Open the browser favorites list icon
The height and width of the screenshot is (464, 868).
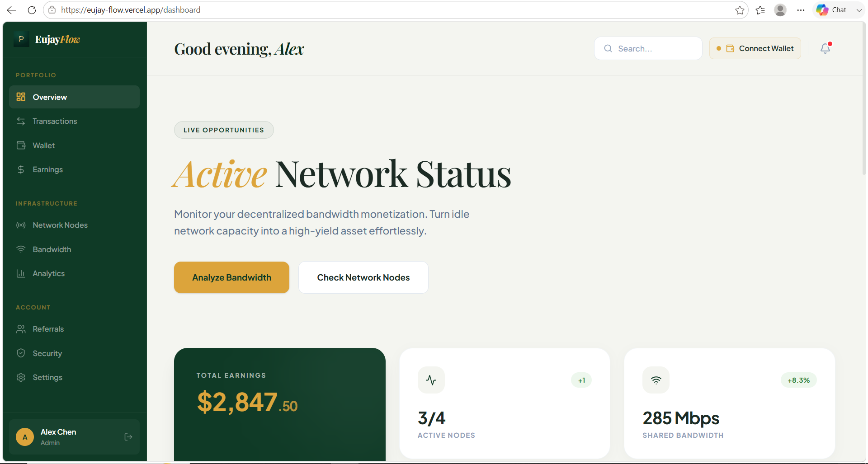760,10
